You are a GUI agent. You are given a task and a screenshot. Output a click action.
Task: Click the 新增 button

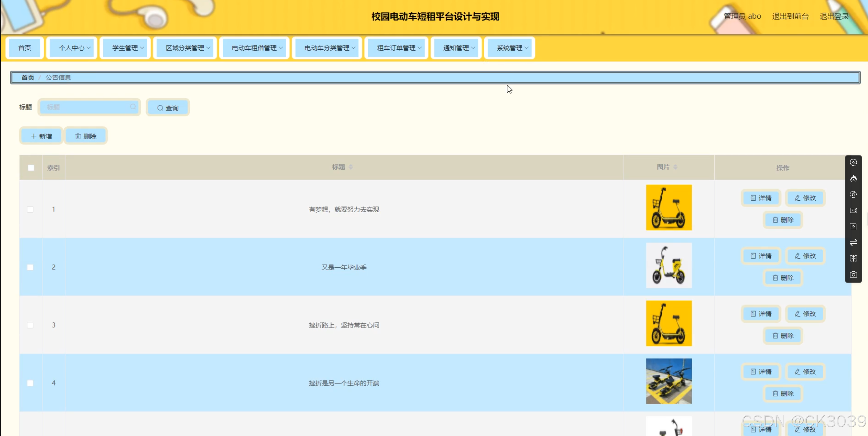[x=41, y=136]
